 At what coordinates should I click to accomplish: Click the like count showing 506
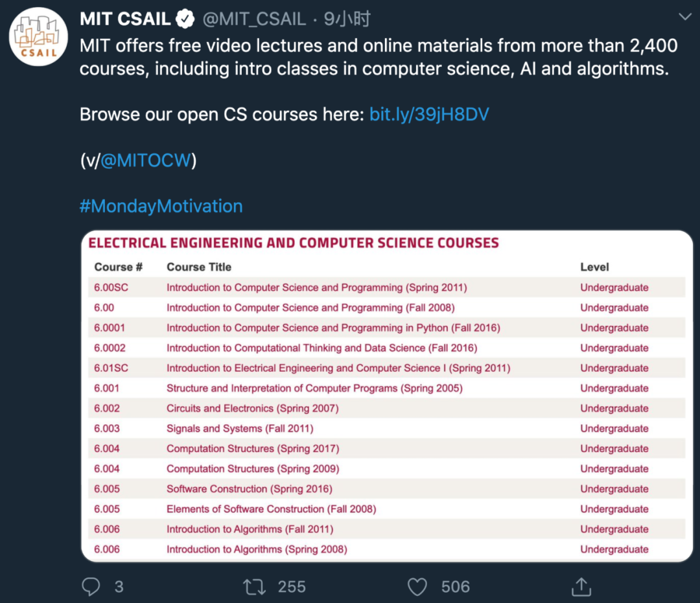[454, 587]
